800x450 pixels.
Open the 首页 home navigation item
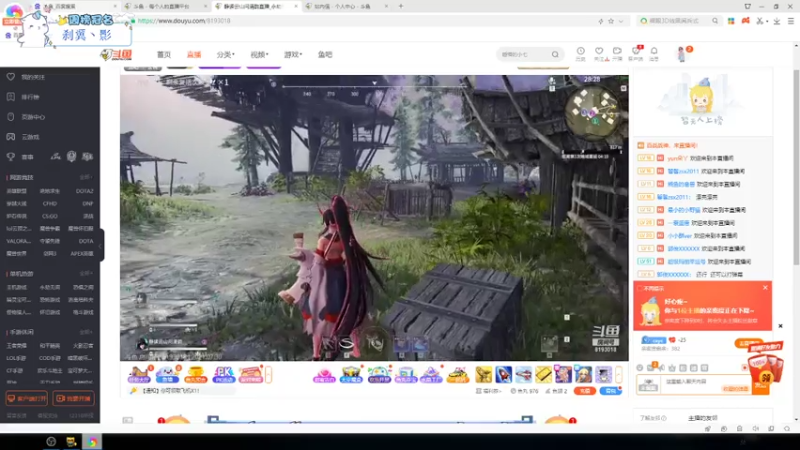coord(164,55)
